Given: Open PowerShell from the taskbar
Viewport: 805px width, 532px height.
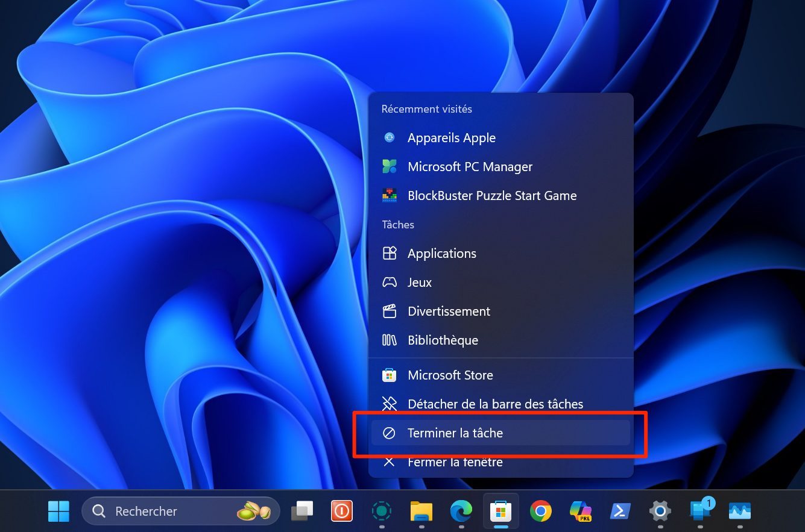Looking at the screenshot, I should coord(620,511).
